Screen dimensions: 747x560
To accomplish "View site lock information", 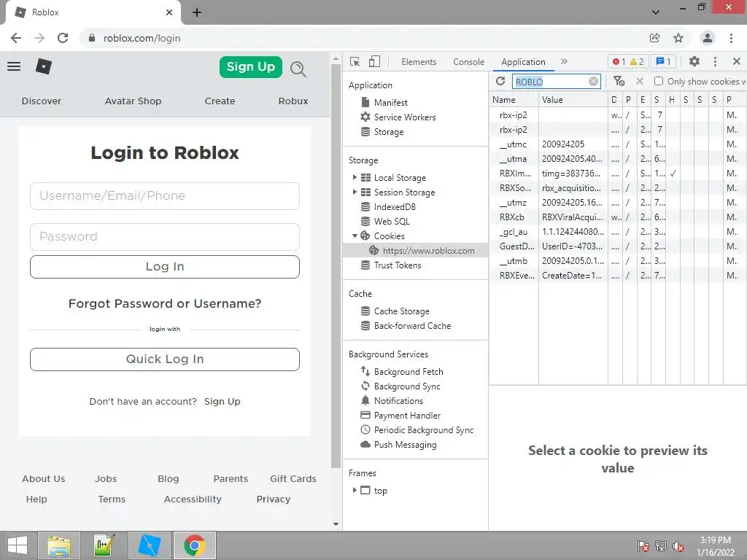I will coord(92,38).
